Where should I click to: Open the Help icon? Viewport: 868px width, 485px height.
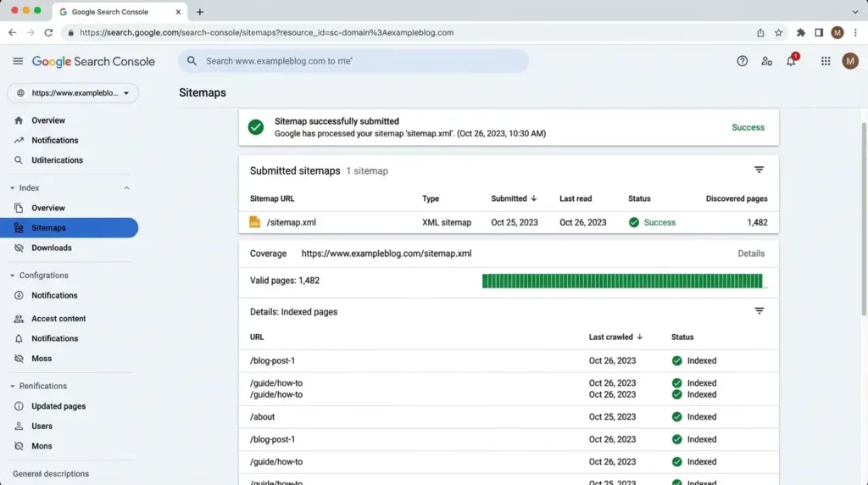tap(742, 61)
